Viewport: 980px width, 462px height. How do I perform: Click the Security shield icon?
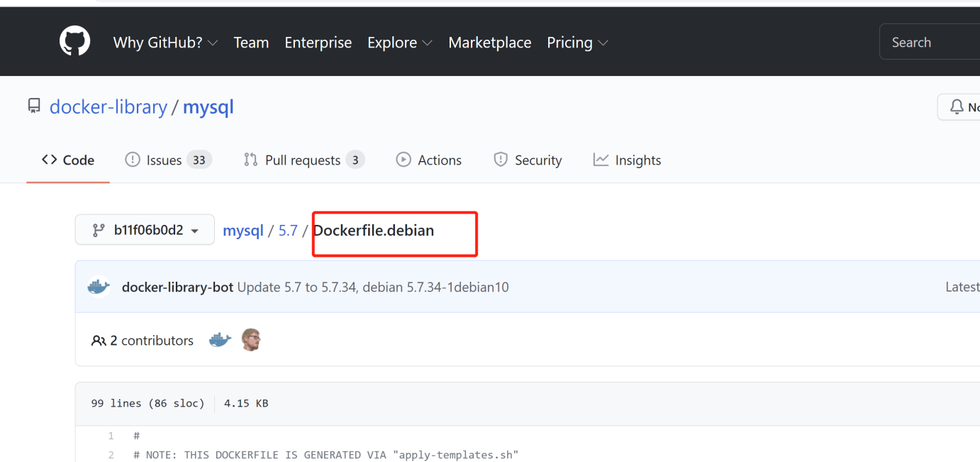501,160
